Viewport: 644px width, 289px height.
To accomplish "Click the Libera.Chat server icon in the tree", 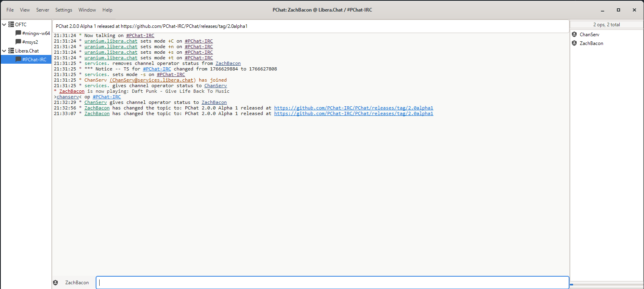I will (x=11, y=51).
